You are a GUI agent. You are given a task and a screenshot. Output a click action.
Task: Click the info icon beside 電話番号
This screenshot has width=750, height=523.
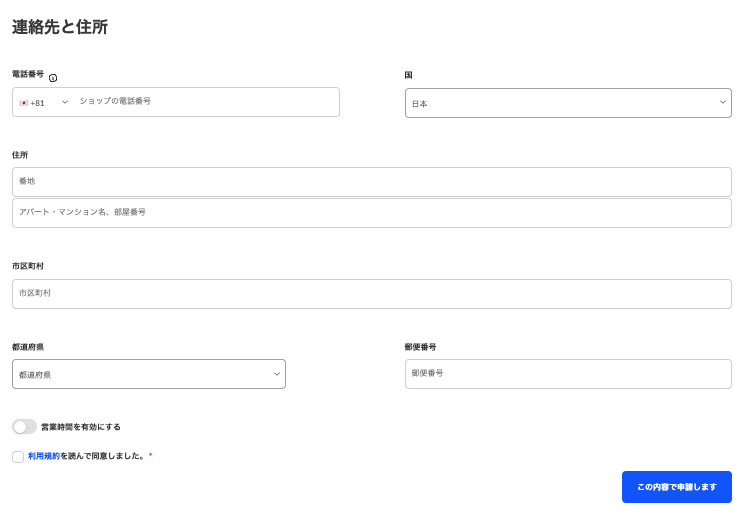[53, 78]
